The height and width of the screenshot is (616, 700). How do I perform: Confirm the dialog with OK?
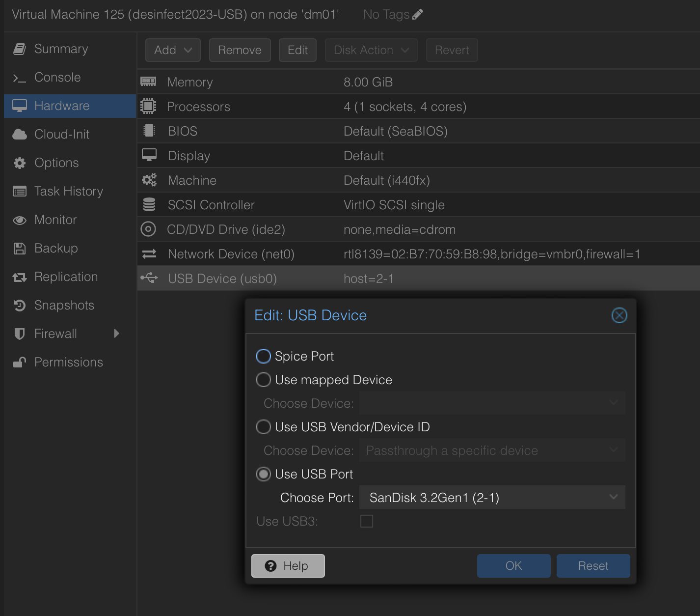coord(514,566)
